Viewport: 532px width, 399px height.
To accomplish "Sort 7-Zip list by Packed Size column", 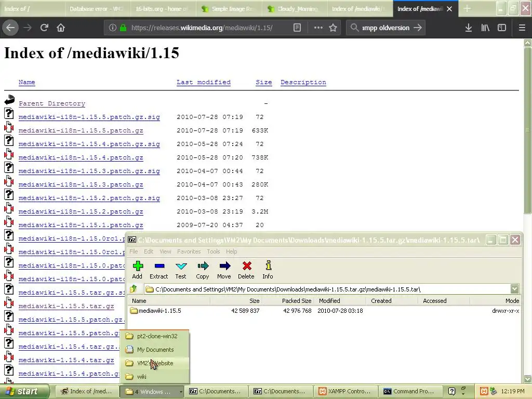I will pyautogui.click(x=289, y=301).
